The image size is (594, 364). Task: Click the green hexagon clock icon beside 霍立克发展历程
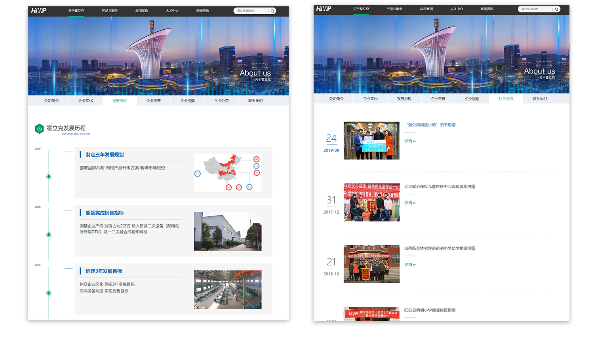(39, 129)
